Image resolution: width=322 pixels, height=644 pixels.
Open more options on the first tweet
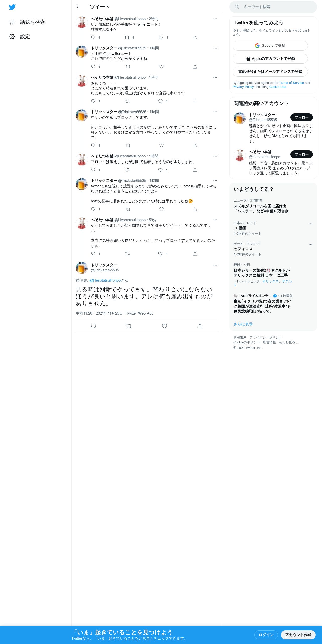pyautogui.click(x=215, y=19)
